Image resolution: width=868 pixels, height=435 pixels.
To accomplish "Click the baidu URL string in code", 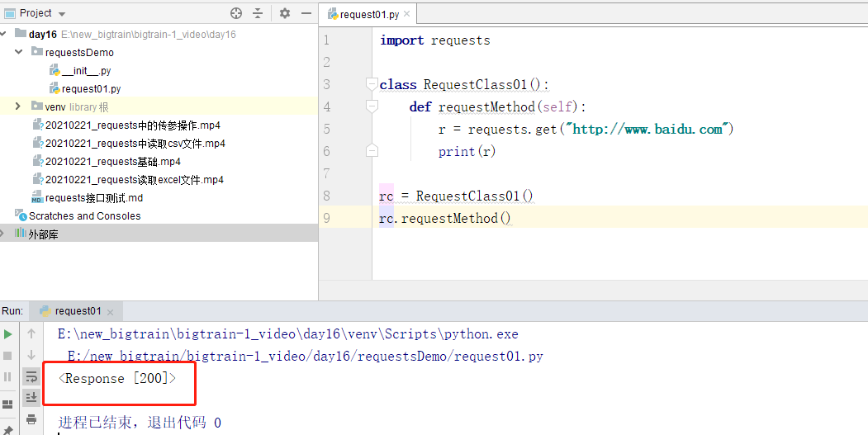I will click(647, 129).
